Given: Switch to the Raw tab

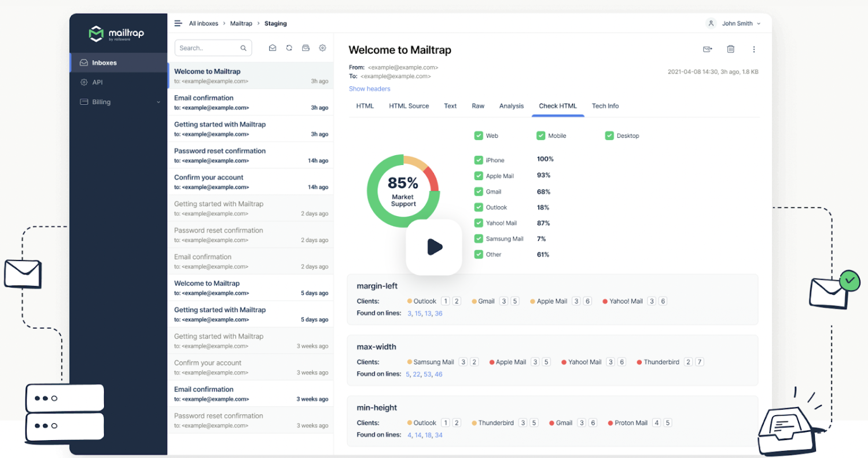Looking at the screenshot, I should click(478, 106).
